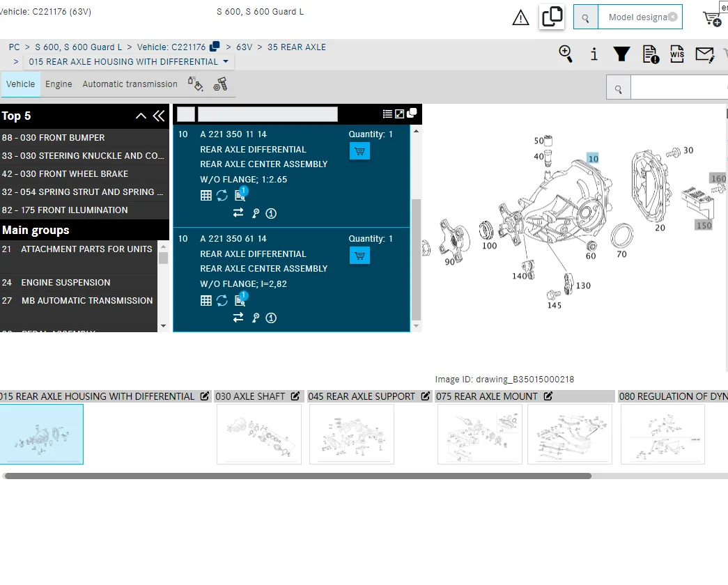Open the information 'i' icon
Screen dimensions: 728x585
[594, 54]
